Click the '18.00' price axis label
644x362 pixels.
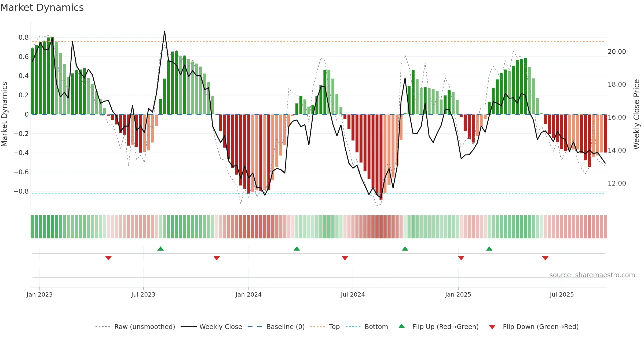[x=617, y=84]
